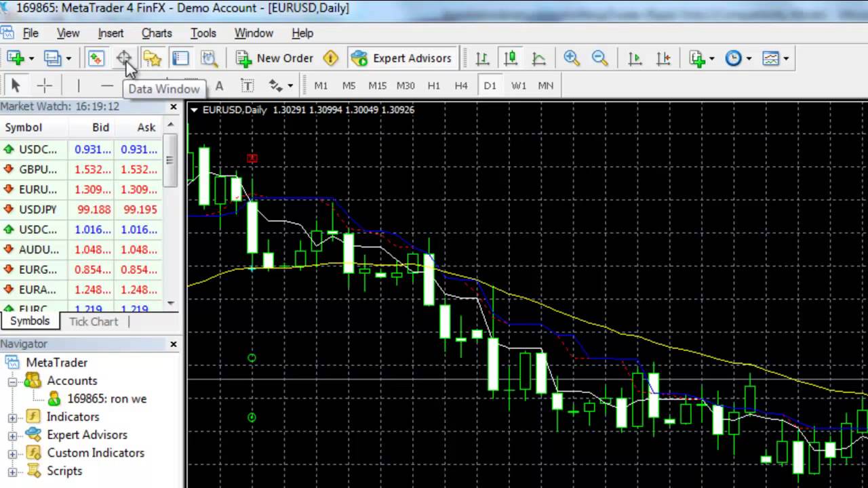868x488 pixels.
Task: Click the Expert Advisors button
Action: coord(401,58)
